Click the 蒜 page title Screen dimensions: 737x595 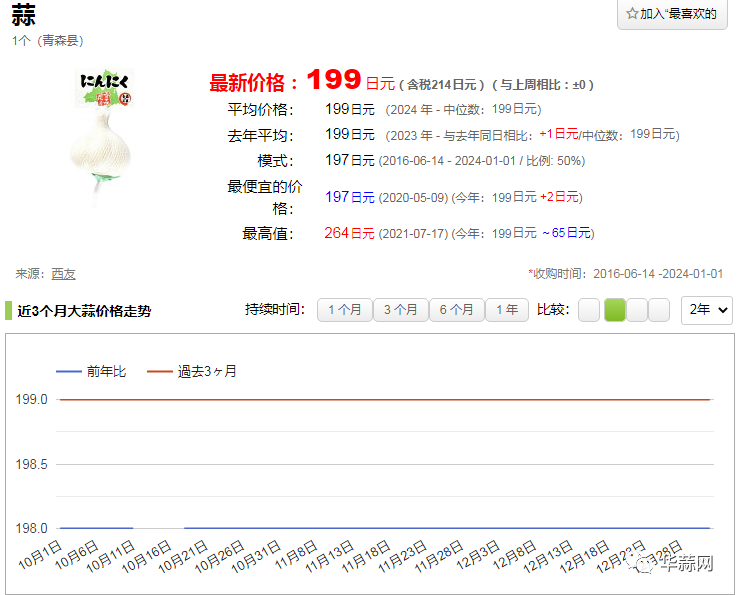coord(24,15)
